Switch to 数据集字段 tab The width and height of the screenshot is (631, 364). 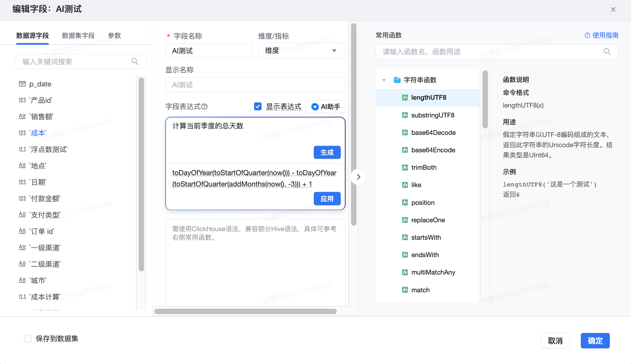[78, 36]
